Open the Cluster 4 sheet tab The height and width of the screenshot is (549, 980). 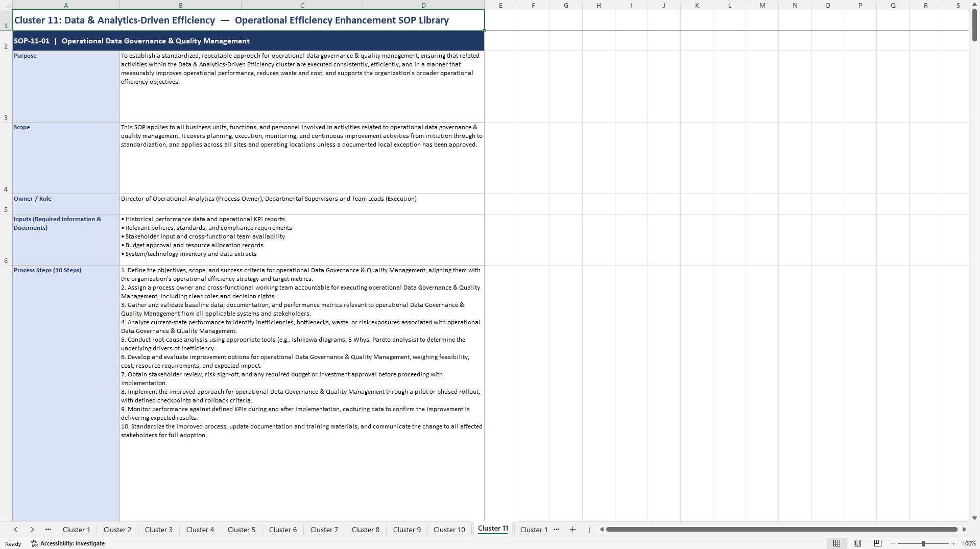[200, 530]
